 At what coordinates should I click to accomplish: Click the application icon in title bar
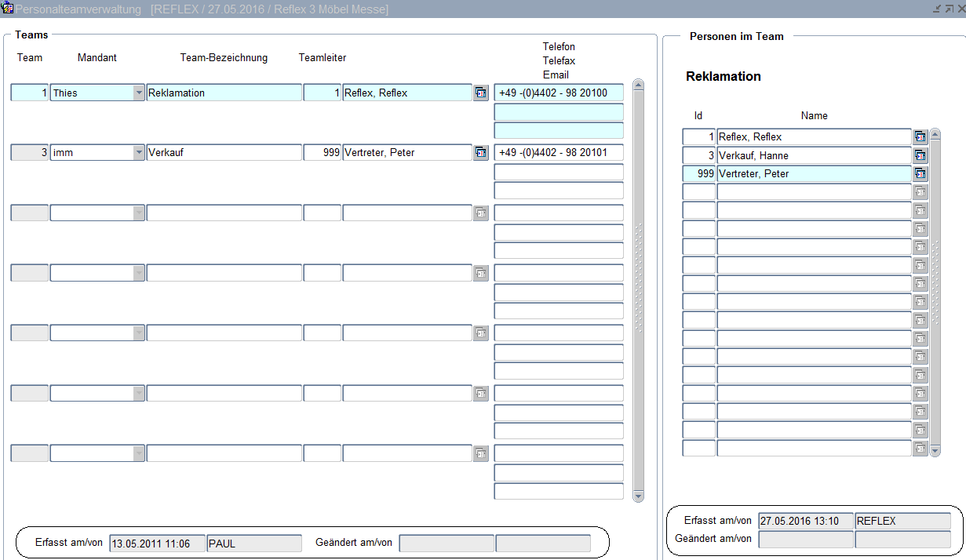(x=8, y=9)
